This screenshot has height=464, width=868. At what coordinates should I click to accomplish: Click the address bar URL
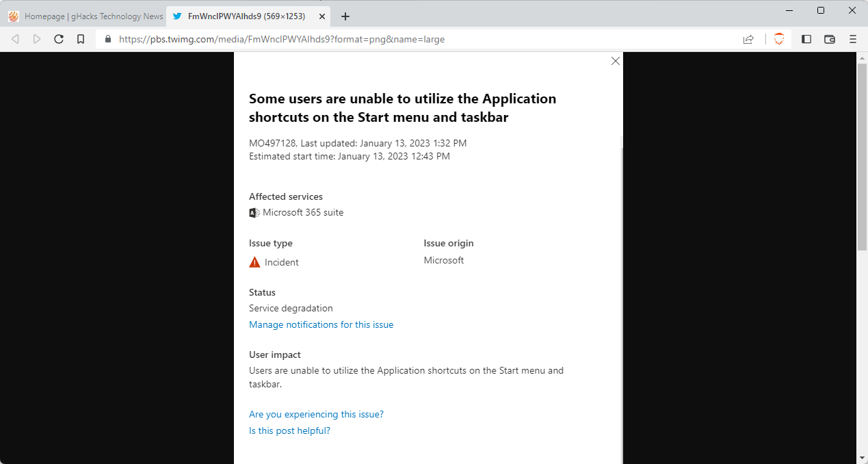coord(282,40)
